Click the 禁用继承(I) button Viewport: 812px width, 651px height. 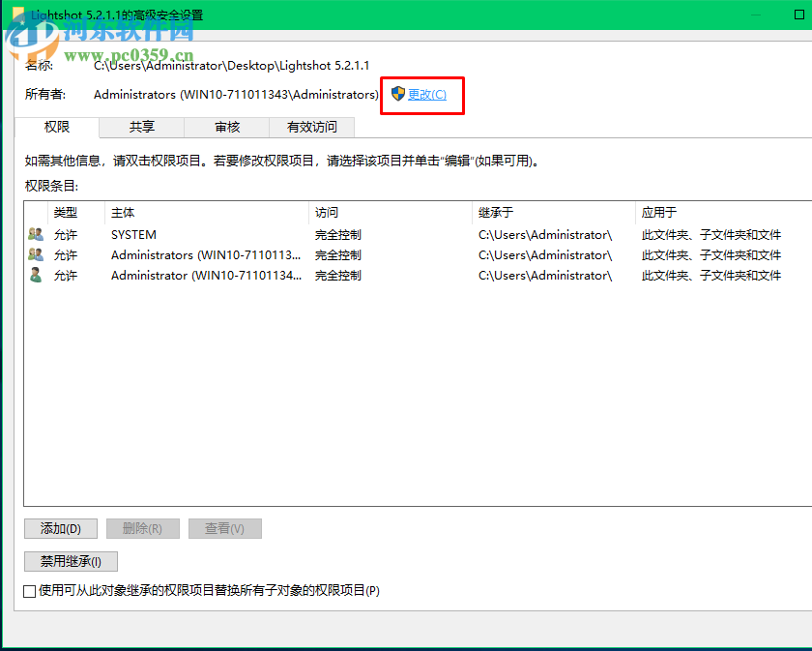[x=71, y=561]
